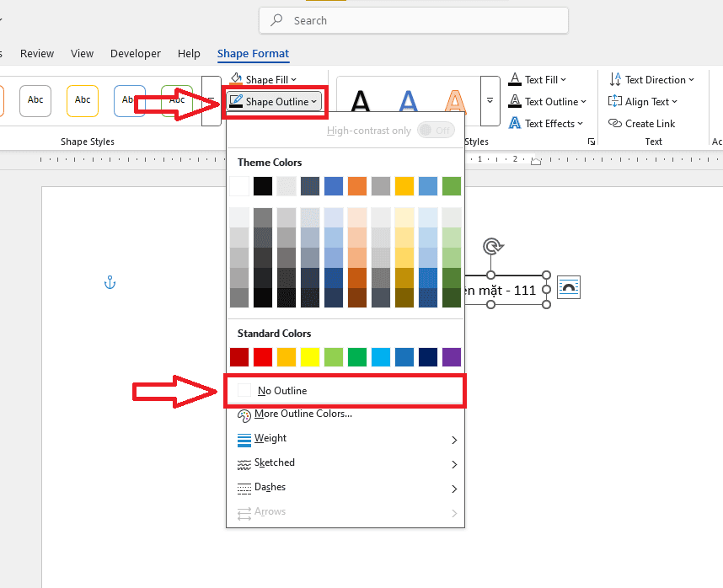Toggle the High-contrast only switch
The width and height of the screenshot is (723, 588).
[436, 131]
